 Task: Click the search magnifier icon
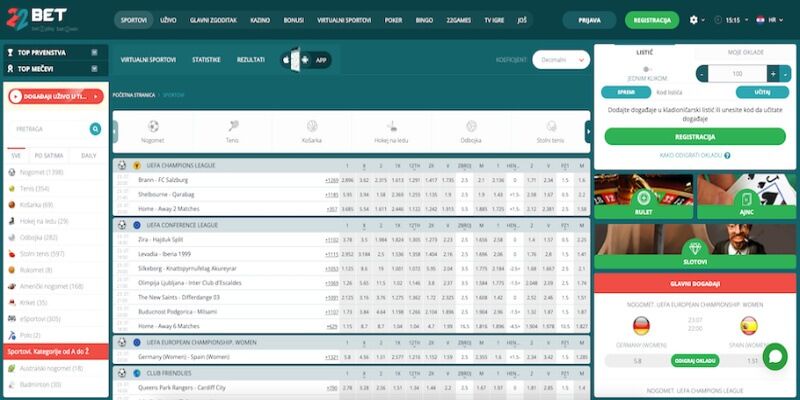[95, 129]
